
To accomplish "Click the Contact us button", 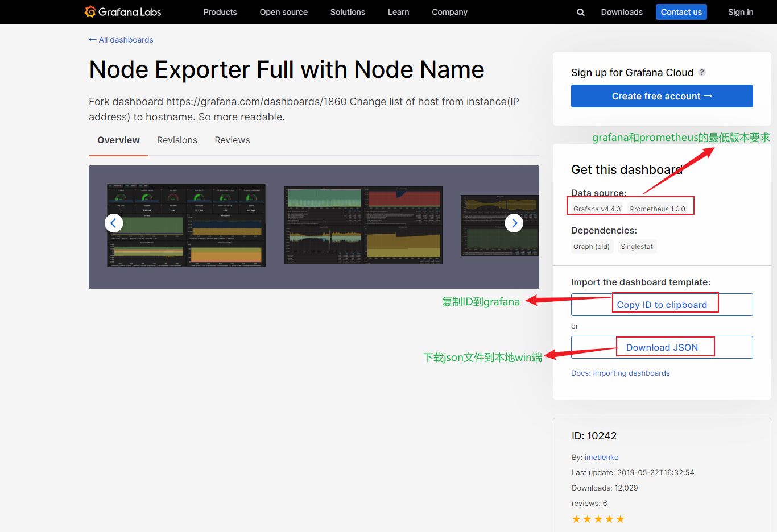I will [x=681, y=12].
